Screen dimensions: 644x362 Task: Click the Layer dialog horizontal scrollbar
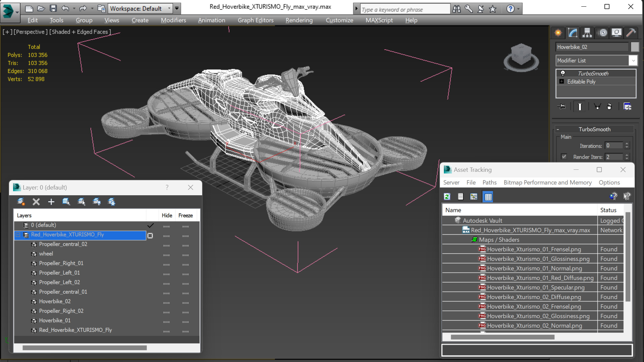(x=84, y=348)
